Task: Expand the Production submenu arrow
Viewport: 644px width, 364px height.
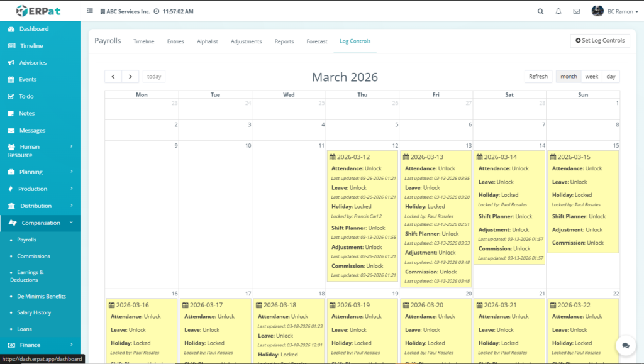Action: click(x=72, y=189)
